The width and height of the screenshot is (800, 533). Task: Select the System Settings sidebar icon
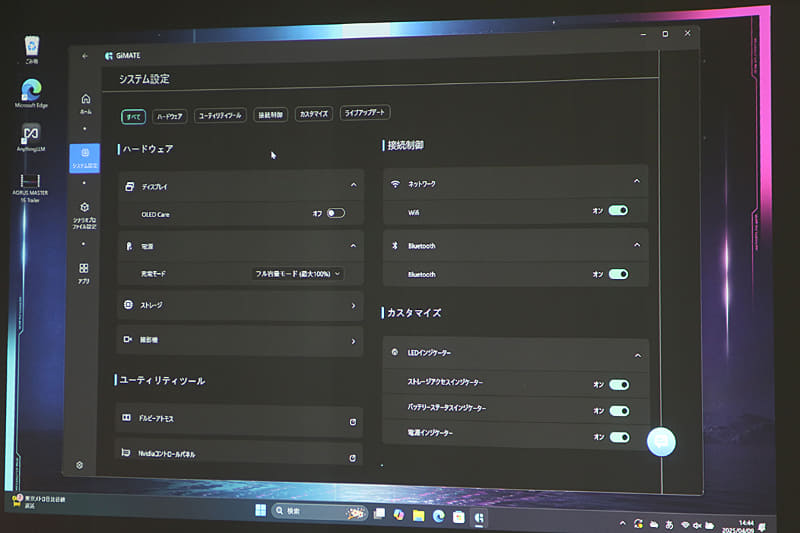[85, 158]
